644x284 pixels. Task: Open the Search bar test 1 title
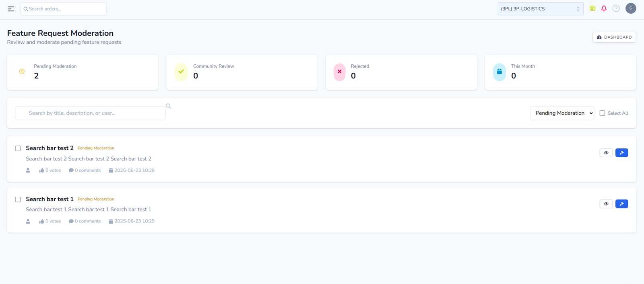point(50,199)
